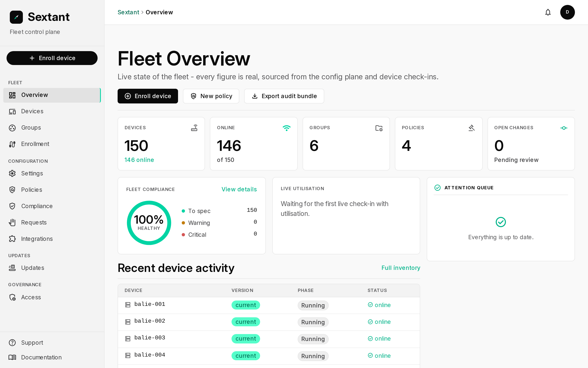This screenshot has width=588, height=368.
Task: Click the 100% healthy compliance ring
Action: tap(149, 223)
